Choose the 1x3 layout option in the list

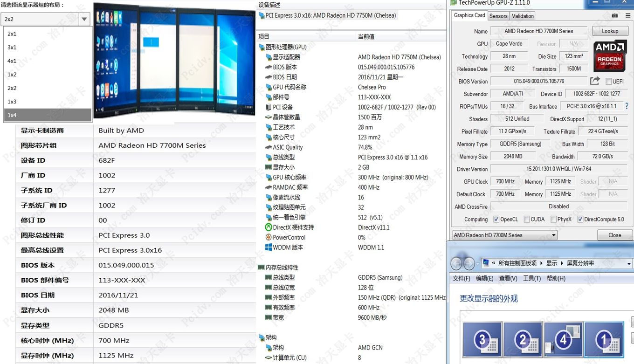48,102
